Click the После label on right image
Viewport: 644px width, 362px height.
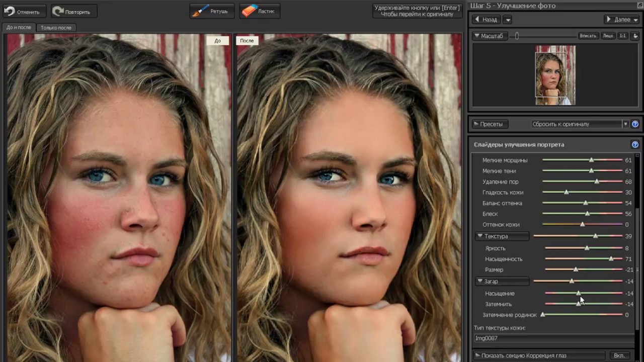point(247,41)
